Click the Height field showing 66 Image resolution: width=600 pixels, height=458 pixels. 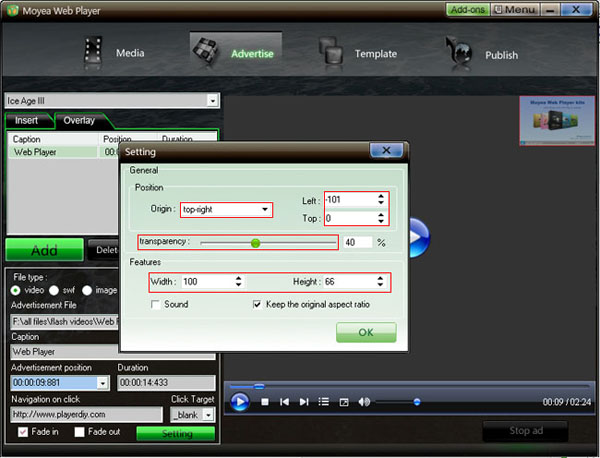pyautogui.click(x=349, y=282)
